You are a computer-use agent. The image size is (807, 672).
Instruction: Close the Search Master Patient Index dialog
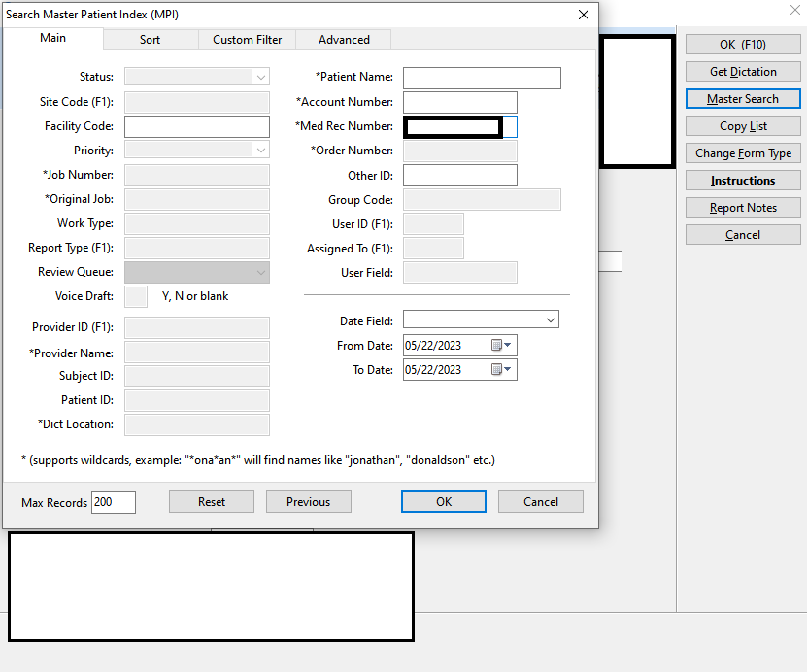tap(583, 15)
